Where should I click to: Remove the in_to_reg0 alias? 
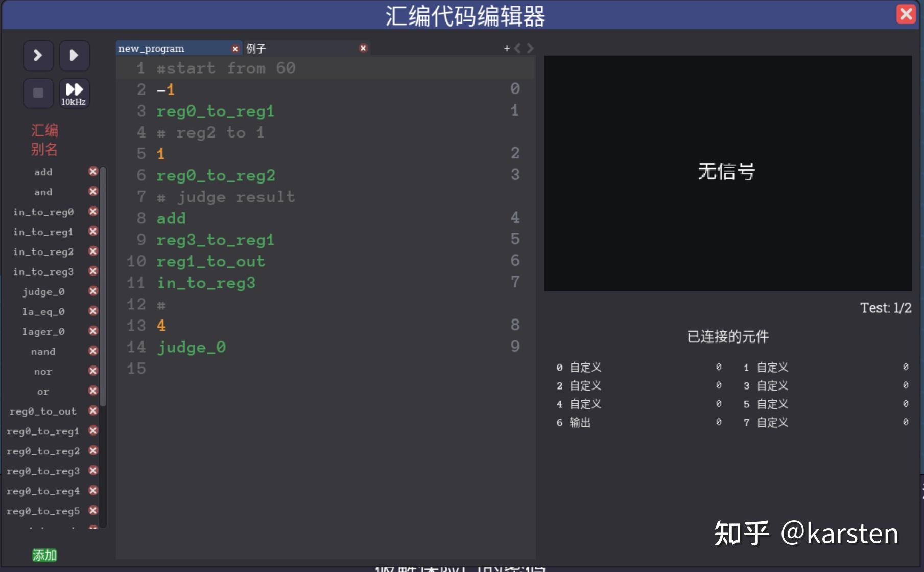pos(93,211)
